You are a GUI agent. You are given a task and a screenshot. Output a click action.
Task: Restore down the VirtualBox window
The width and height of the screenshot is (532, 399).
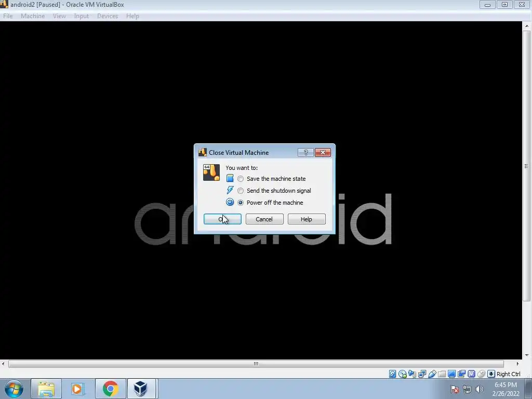[505, 4]
